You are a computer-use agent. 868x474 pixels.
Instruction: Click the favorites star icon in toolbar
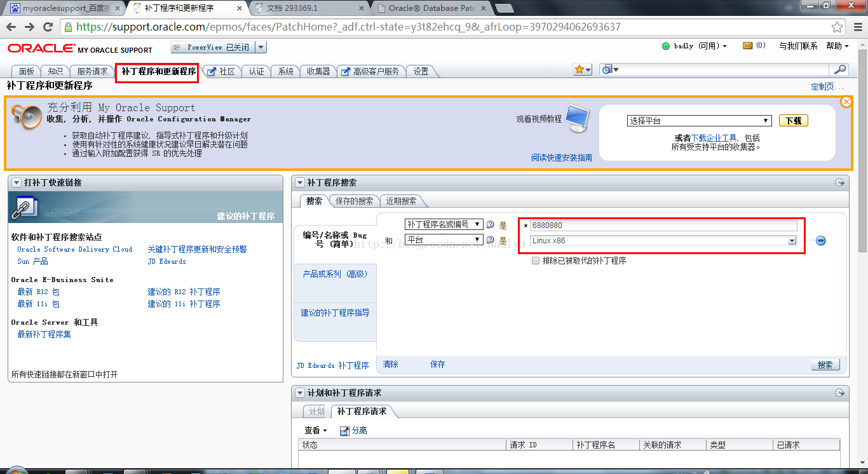pyautogui.click(x=583, y=70)
